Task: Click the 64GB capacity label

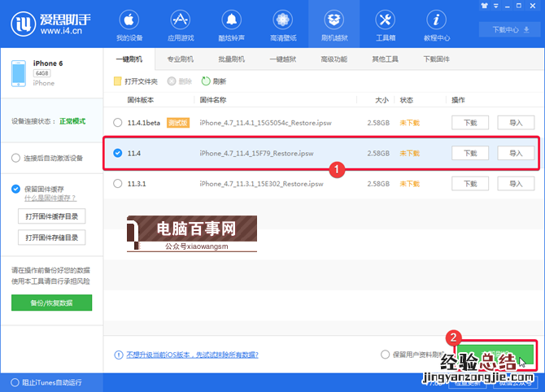Action: [x=41, y=73]
